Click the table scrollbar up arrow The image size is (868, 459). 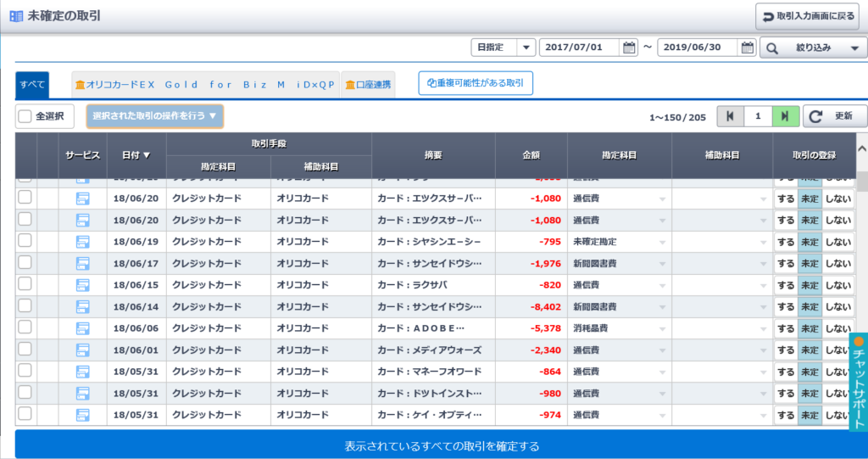point(862,148)
